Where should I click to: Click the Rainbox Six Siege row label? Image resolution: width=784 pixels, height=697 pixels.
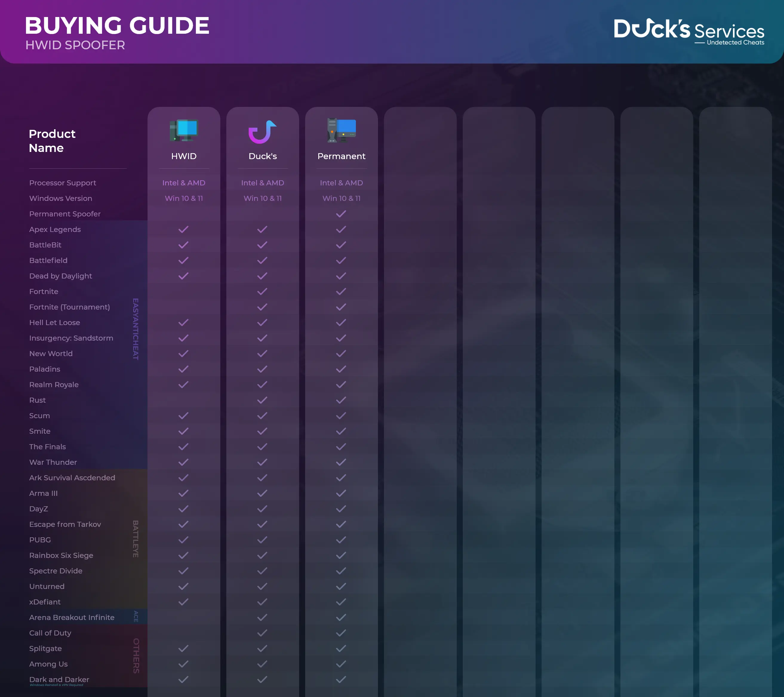click(61, 556)
